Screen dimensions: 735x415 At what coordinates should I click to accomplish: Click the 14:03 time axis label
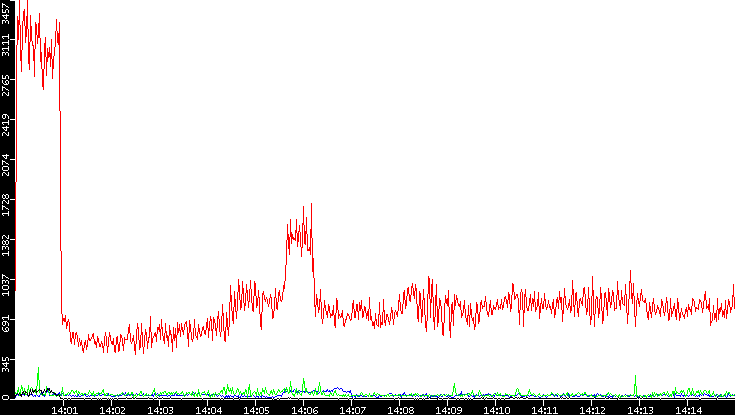pos(159,409)
